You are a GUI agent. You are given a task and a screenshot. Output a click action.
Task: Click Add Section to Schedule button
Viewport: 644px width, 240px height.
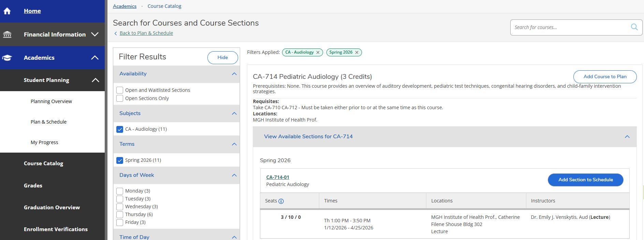click(x=585, y=180)
